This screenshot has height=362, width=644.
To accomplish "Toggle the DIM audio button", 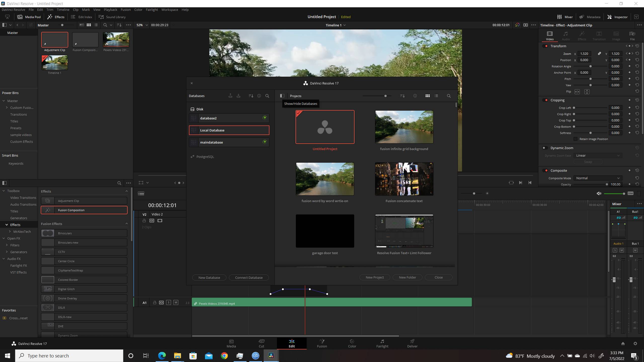I will pyautogui.click(x=630, y=193).
